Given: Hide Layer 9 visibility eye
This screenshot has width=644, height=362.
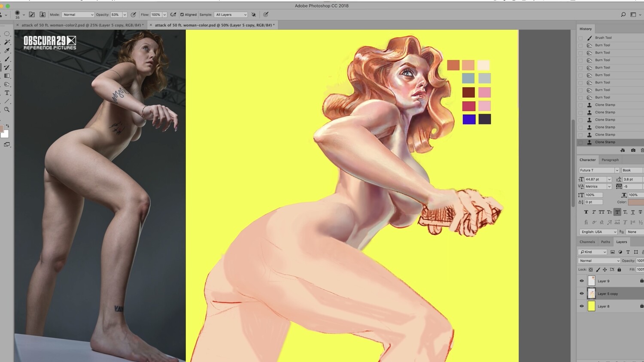Looking at the screenshot, I should pos(582,281).
